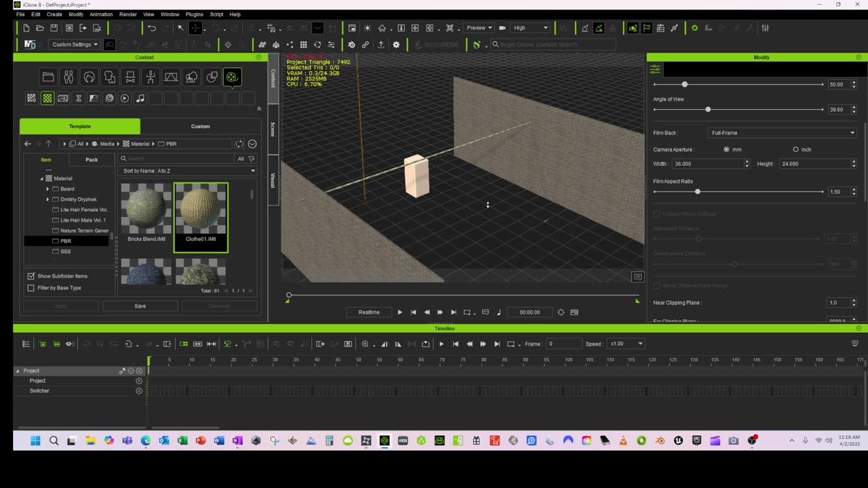Screen dimensions: 868x488
Task: Click the play button under viewport
Action: coord(399,312)
